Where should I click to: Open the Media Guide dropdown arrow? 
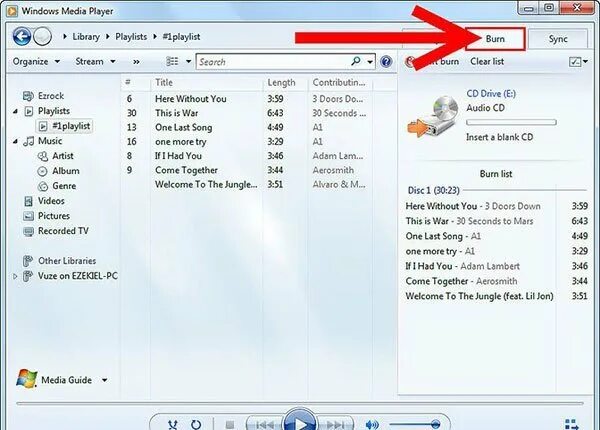pos(104,380)
